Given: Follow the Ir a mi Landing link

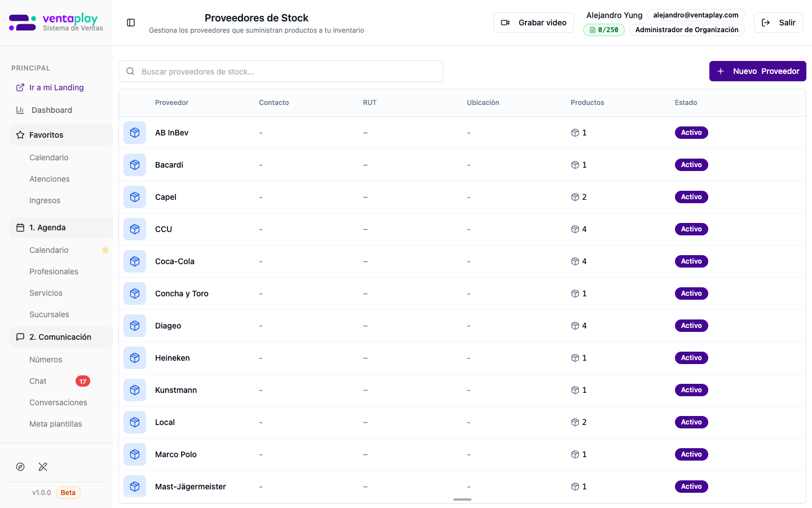Looking at the screenshot, I should point(56,87).
